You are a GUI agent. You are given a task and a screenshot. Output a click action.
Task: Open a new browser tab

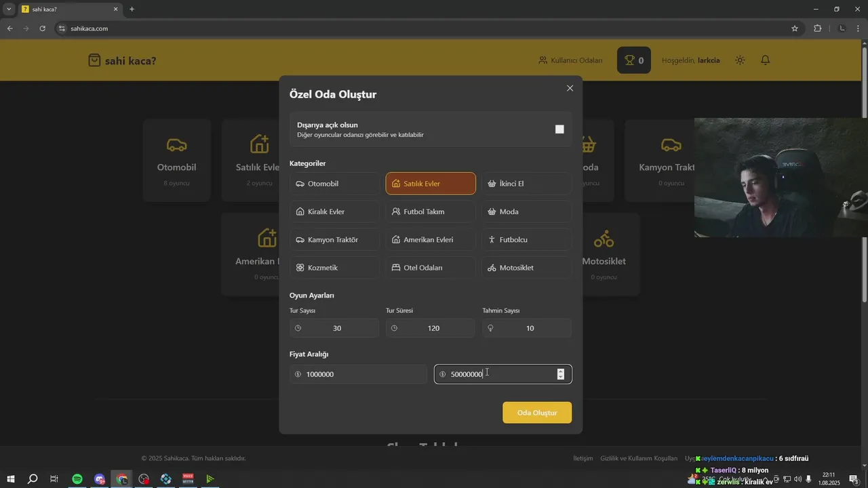tap(132, 9)
